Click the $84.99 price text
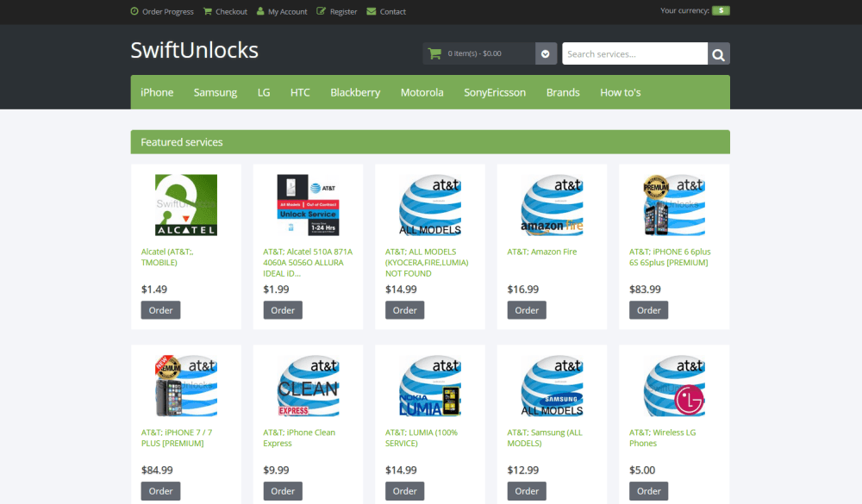This screenshot has width=862, height=504. click(157, 470)
